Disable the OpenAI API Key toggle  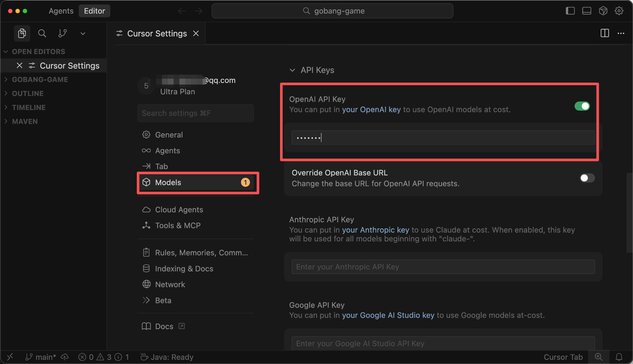pyautogui.click(x=582, y=106)
